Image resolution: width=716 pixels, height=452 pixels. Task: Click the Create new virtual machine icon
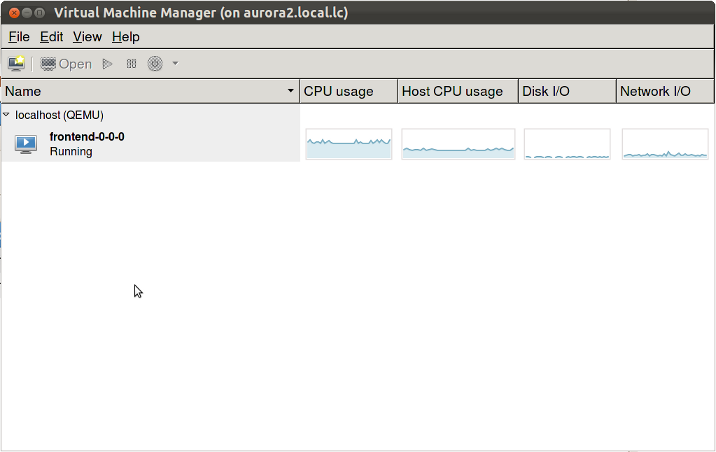tap(17, 63)
